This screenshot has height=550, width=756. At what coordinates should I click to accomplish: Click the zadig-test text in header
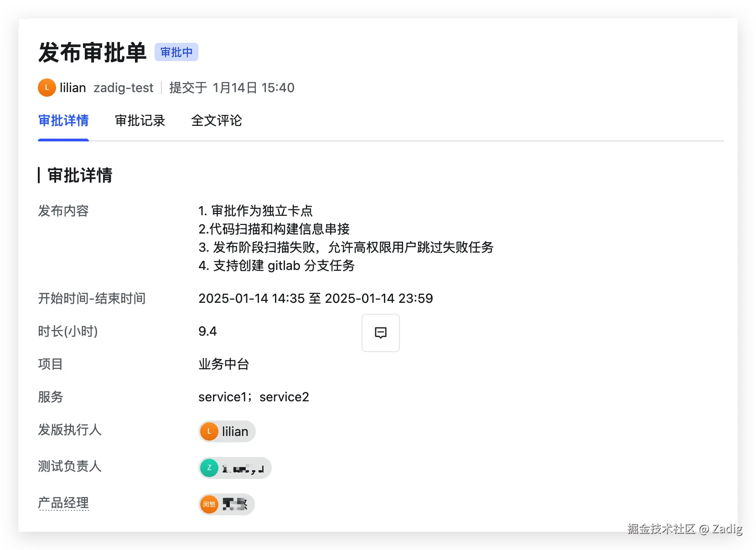coord(124,88)
